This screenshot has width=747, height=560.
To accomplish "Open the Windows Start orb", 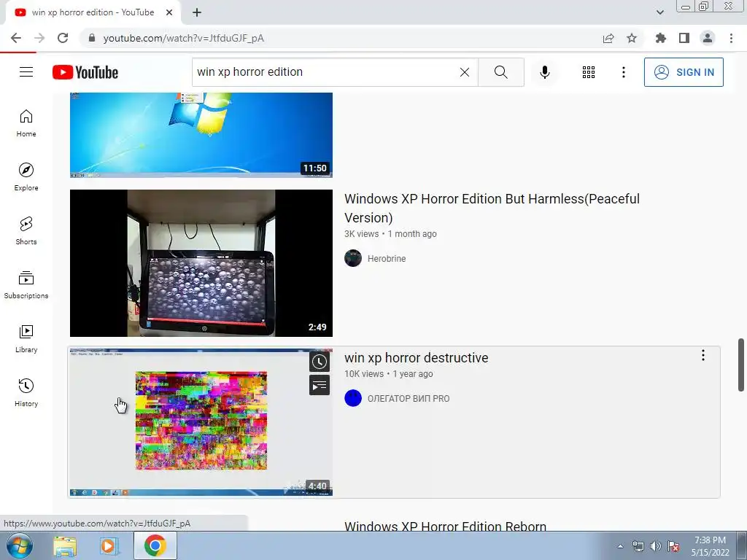I will [x=20, y=545].
